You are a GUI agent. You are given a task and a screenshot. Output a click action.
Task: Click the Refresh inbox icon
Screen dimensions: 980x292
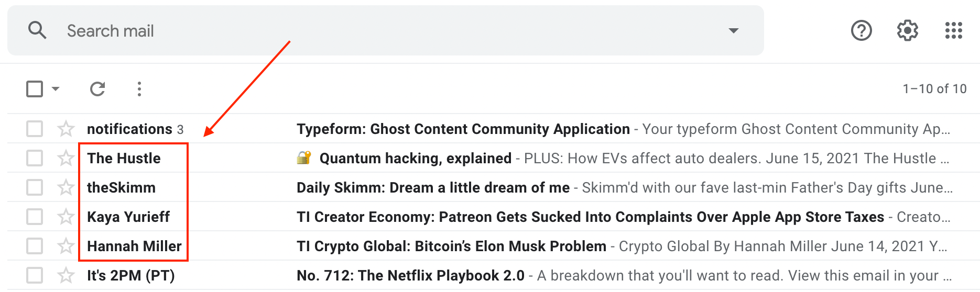97,89
